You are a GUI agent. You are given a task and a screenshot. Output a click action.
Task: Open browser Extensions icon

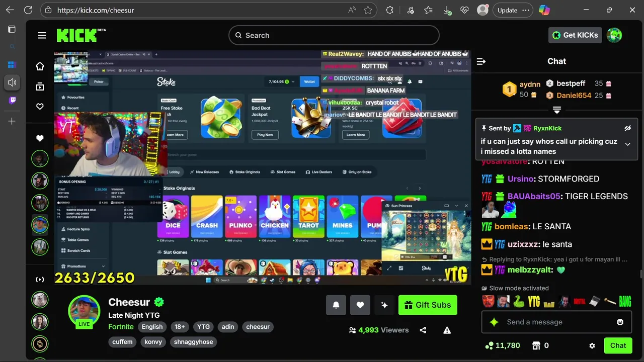[389, 10]
